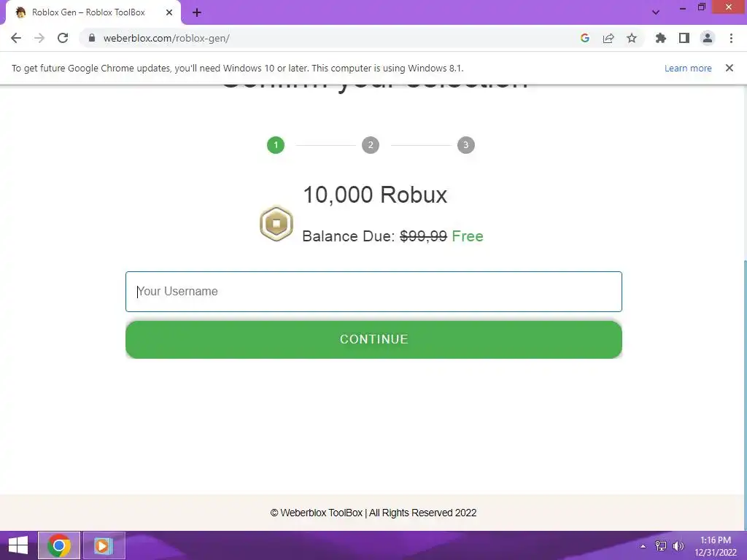Viewport: 747px width, 560px height.
Task: Click the browser forward arrow
Action: 39,38
